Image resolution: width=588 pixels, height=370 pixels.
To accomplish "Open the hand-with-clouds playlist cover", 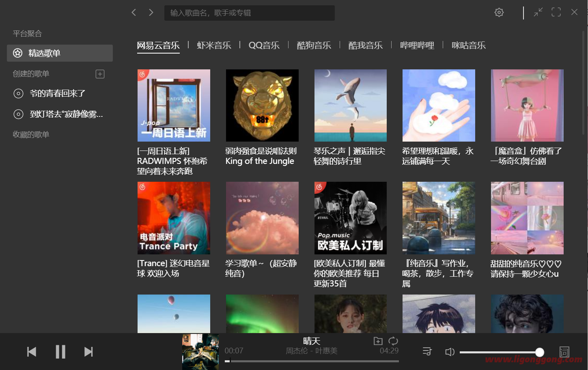I will click(439, 105).
